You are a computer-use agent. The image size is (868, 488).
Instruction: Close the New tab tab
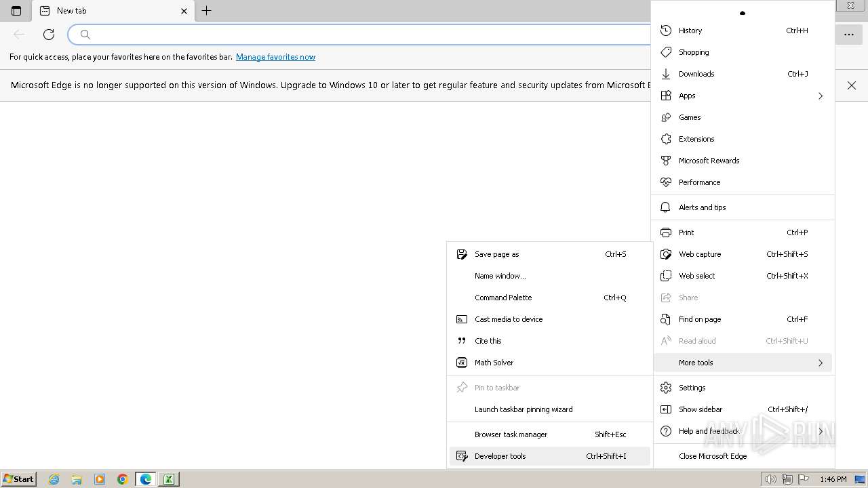pyautogui.click(x=184, y=11)
